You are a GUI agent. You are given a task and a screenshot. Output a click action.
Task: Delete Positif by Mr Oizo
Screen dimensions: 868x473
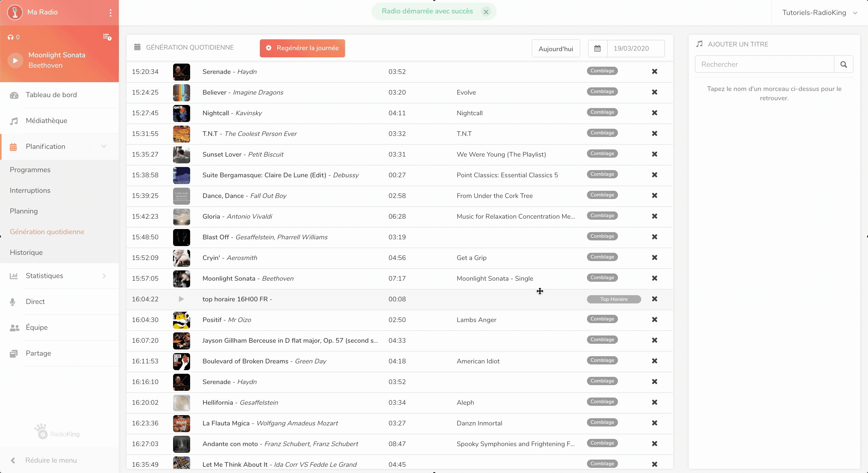654,320
